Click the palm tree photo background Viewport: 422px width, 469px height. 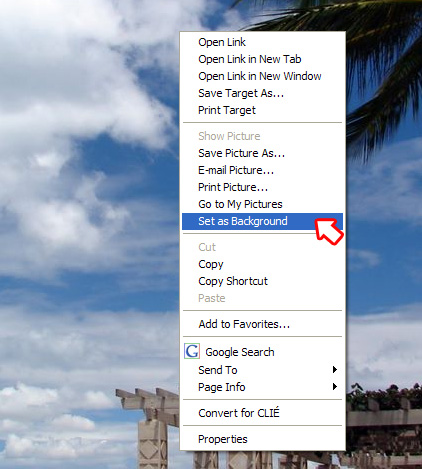click(x=90, y=233)
